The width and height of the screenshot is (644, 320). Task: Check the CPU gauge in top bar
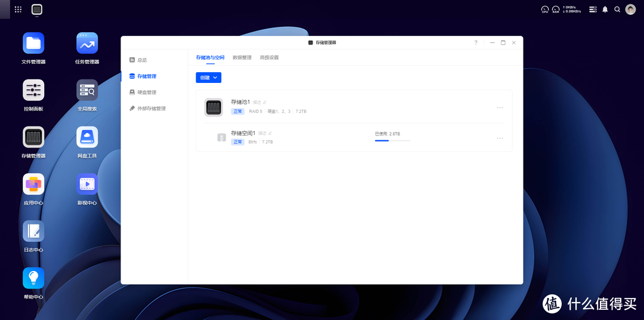click(545, 9)
